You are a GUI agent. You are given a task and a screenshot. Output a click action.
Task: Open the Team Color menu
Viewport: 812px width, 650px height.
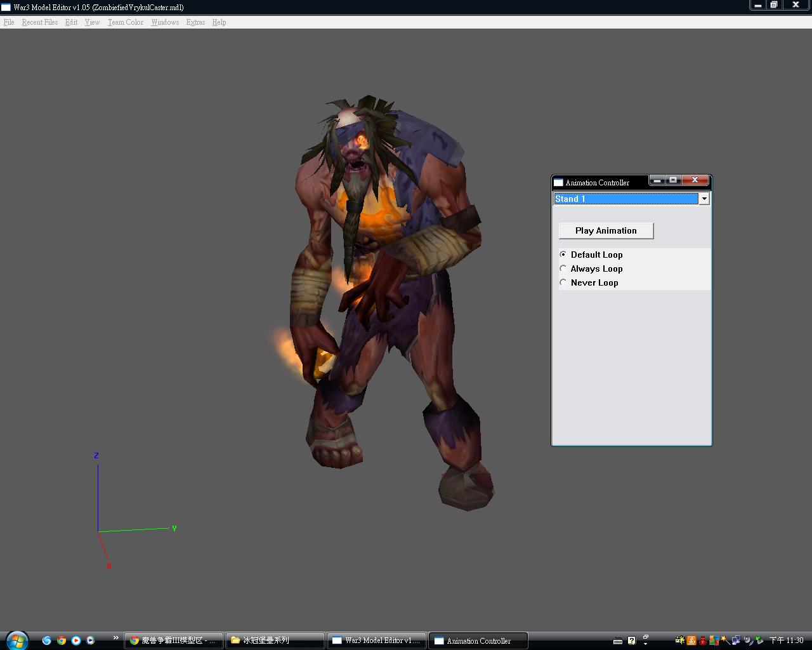click(x=126, y=22)
